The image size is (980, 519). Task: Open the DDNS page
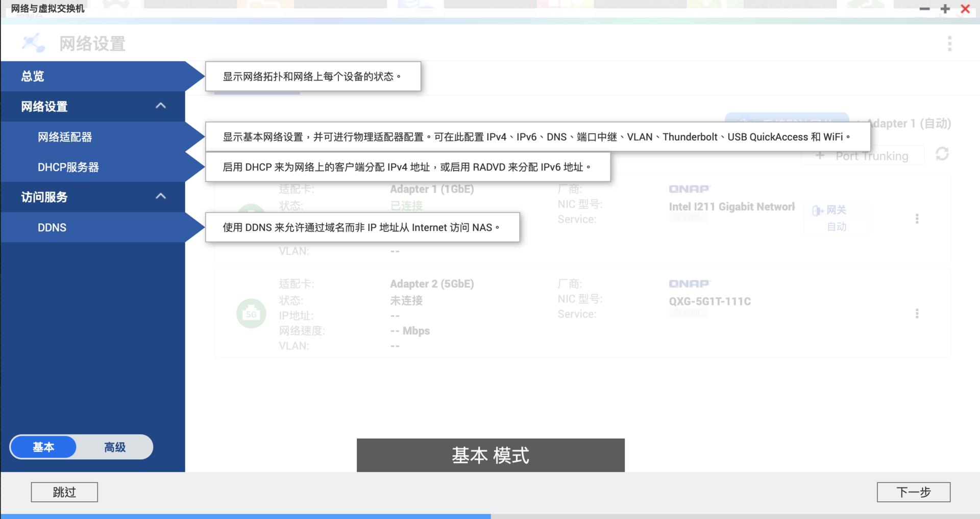pyautogui.click(x=52, y=227)
